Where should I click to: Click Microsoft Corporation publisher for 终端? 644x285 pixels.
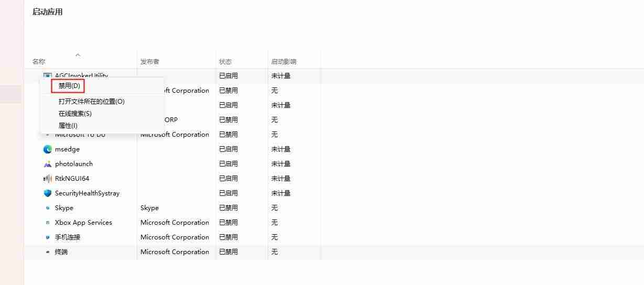[x=174, y=252]
